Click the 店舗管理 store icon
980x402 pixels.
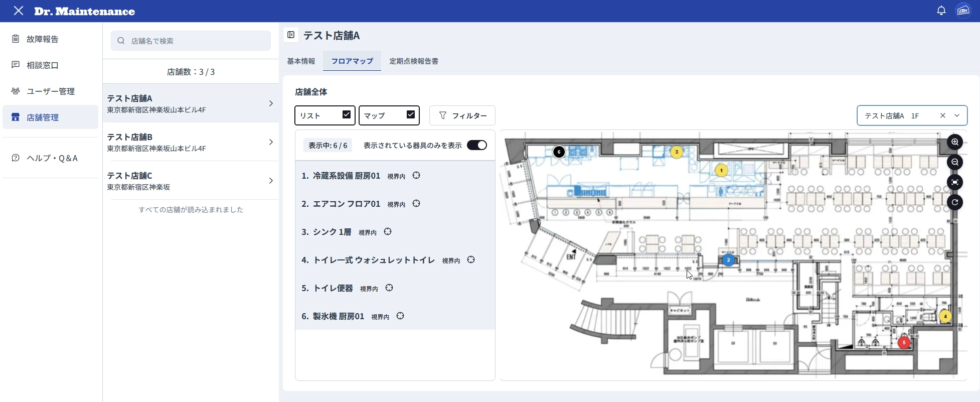point(16,117)
